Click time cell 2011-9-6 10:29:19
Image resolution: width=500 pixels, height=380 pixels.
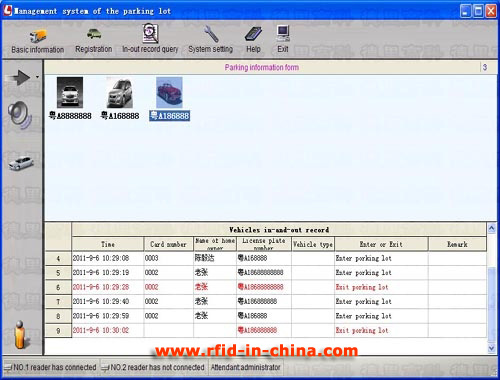pyautogui.click(x=108, y=273)
